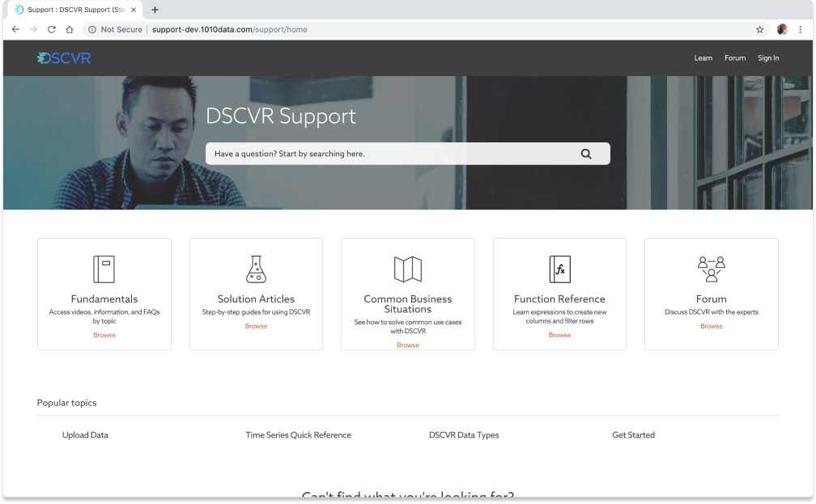
Task: Open the Solution Articles card title
Action: (x=256, y=299)
